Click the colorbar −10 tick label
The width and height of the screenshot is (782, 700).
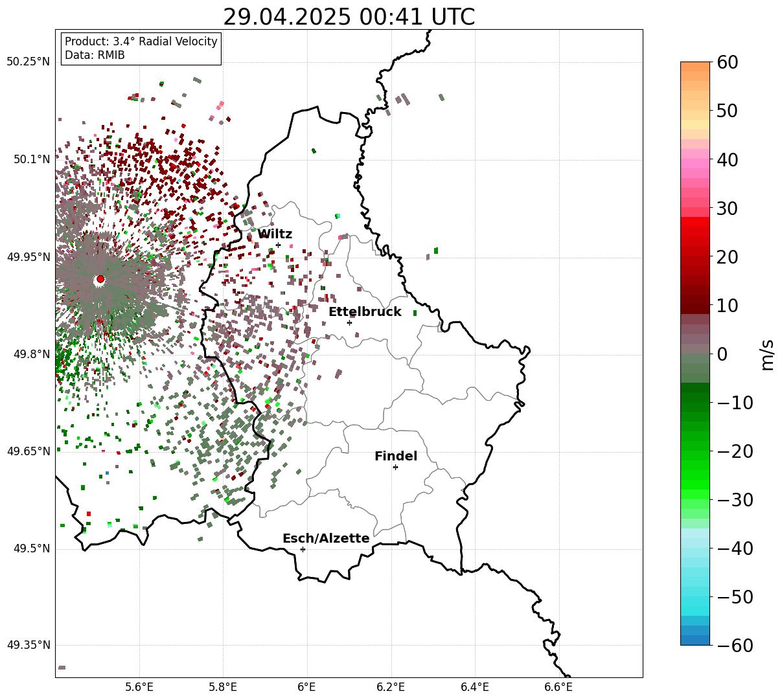[735, 403]
